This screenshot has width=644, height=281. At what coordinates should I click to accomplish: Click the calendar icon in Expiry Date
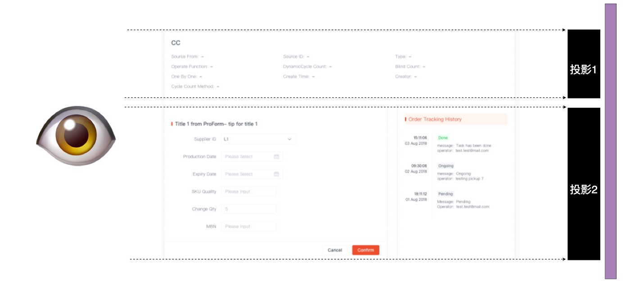[x=277, y=174]
